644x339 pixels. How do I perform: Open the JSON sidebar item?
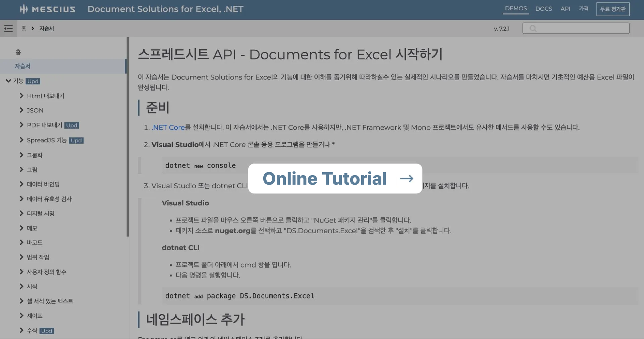coord(35,110)
